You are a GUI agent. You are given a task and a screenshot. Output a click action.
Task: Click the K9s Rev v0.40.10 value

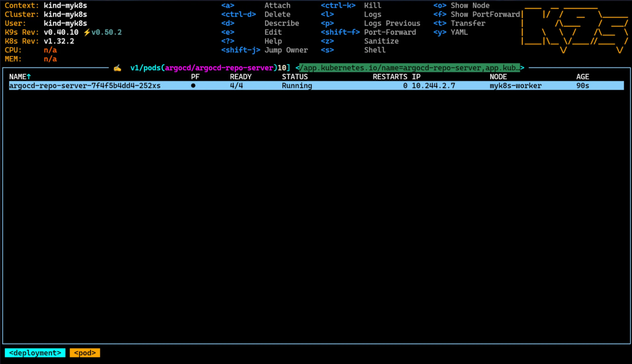click(61, 32)
